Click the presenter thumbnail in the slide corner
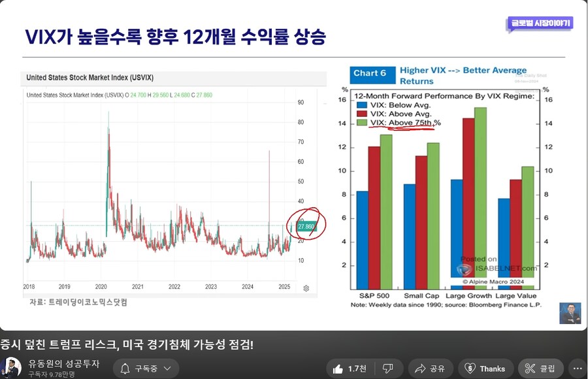This screenshot has height=379, width=588. (x=570, y=314)
